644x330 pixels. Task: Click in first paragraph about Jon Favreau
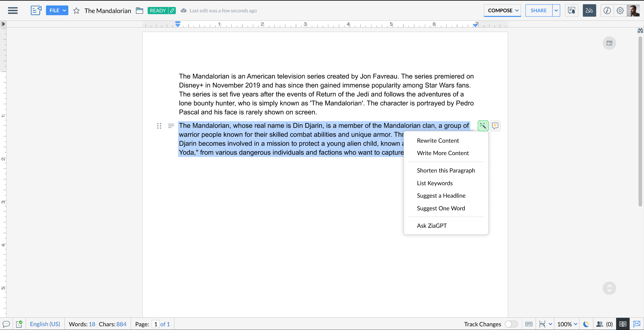coord(326,94)
